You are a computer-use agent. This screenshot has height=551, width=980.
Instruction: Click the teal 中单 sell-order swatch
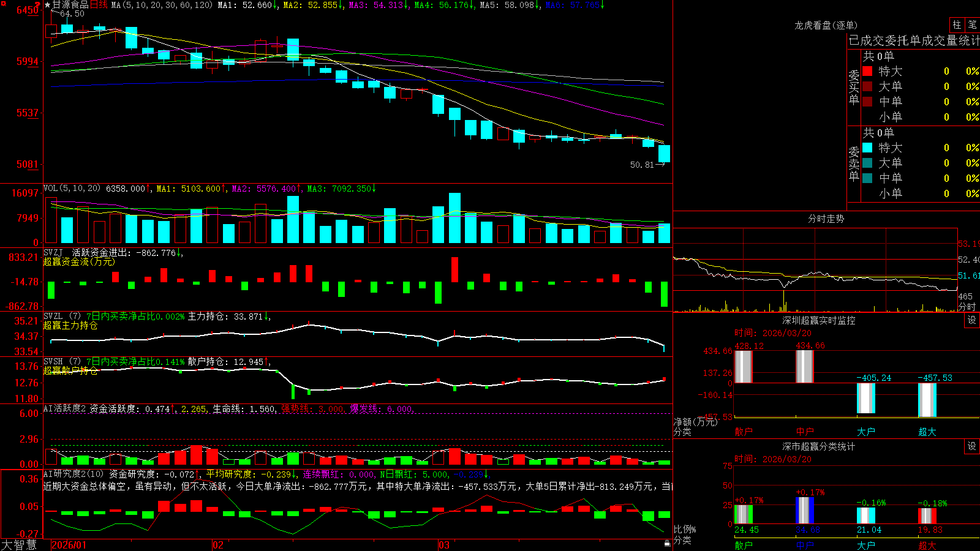click(867, 178)
